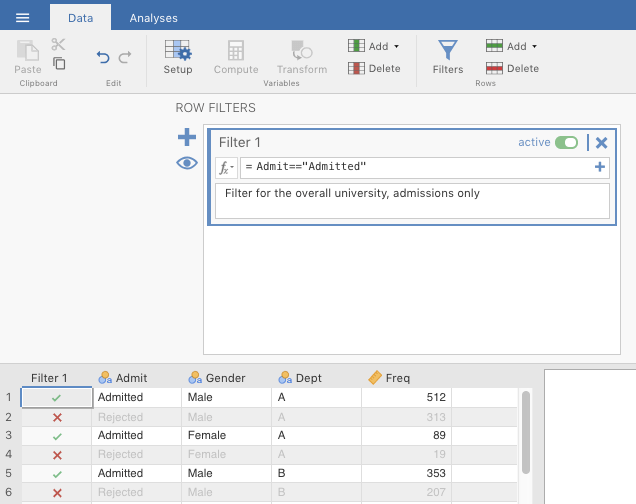Switch to the Data tab
This screenshot has width=636, height=504.
tap(80, 18)
